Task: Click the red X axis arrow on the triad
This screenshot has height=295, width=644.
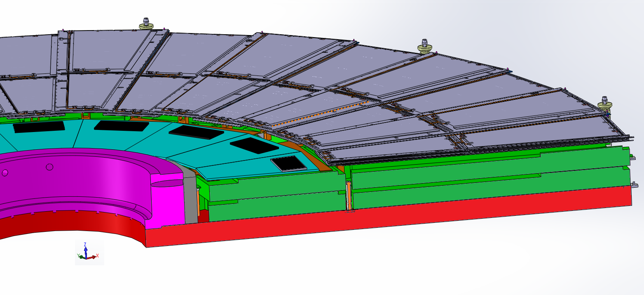Action: [95, 256]
